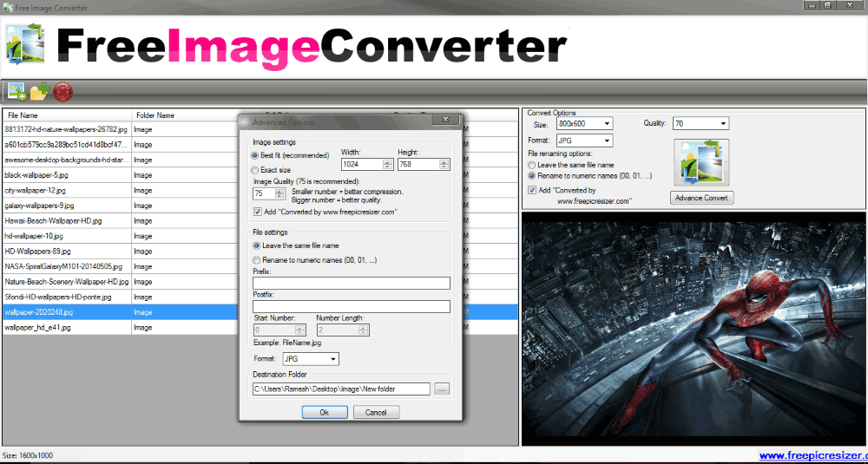The height and width of the screenshot is (464, 868).
Task: Open the Format JPG dropdown in Convert Options
Action: click(x=608, y=141)
